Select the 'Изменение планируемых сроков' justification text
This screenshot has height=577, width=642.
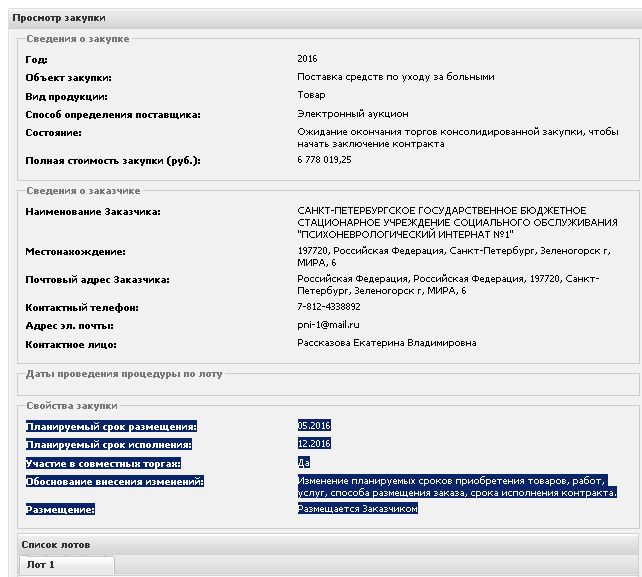pyautogui.click(x=457, y=486)
